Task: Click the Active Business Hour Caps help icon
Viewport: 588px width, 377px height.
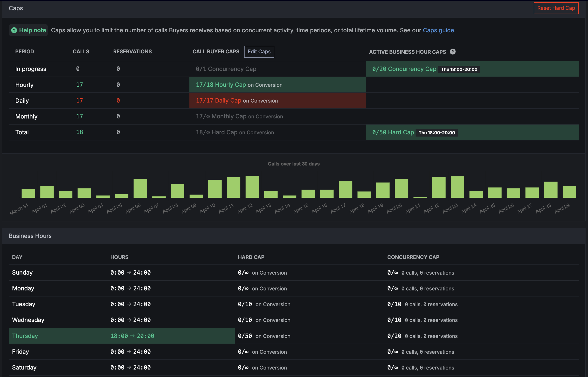Action: click(452, 52)
